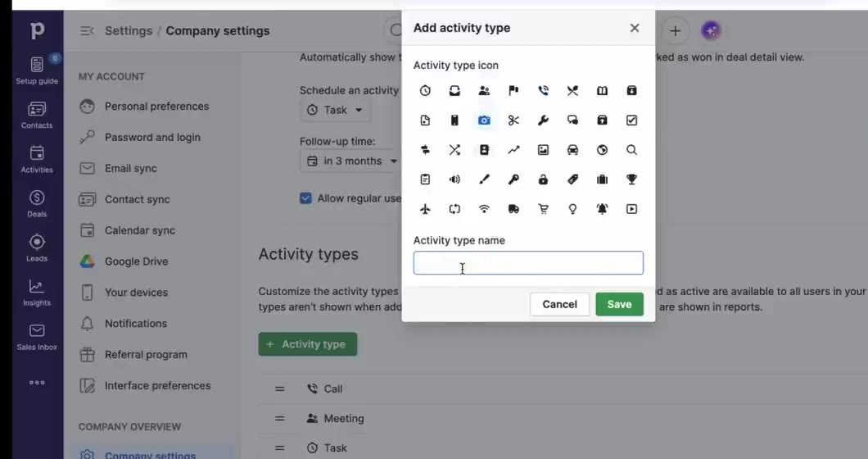
Task: Choose the mobile phone device icon
Action: point(454,120)
